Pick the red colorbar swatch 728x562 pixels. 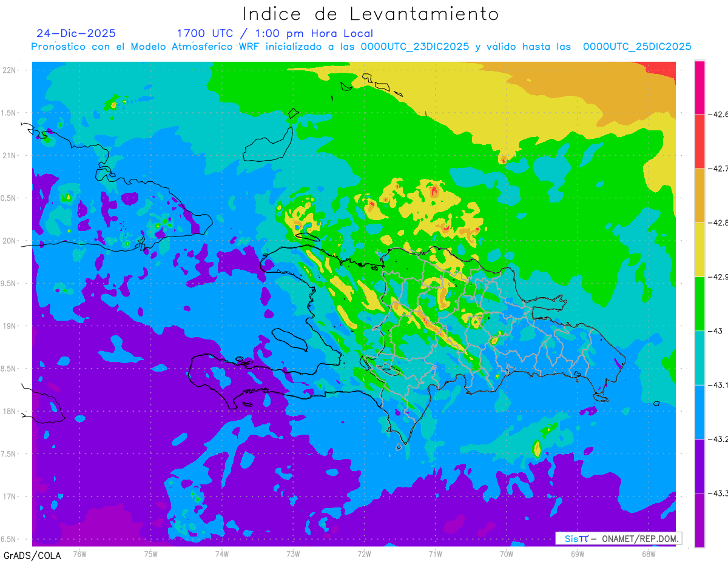click(x=699, y=141)
